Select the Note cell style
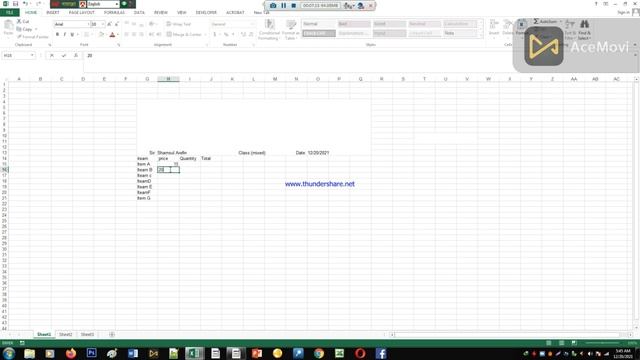The image size is (640, 360). (x=460, y=33)
